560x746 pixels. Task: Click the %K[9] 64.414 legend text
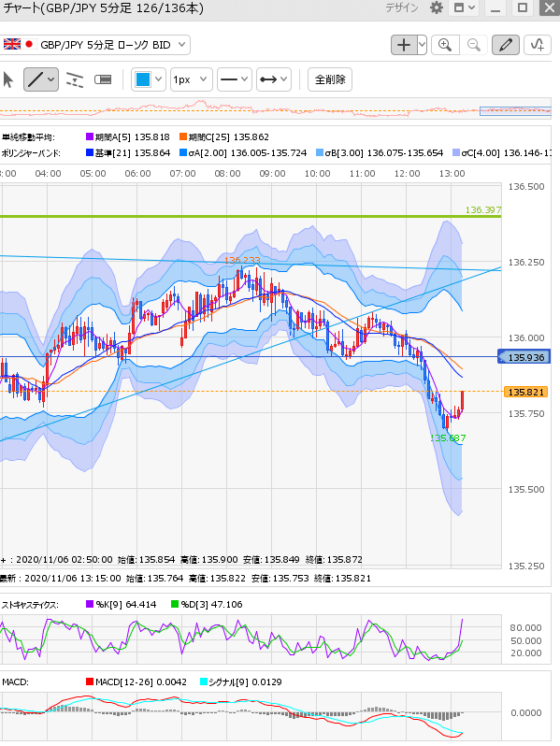pos(126,605)
